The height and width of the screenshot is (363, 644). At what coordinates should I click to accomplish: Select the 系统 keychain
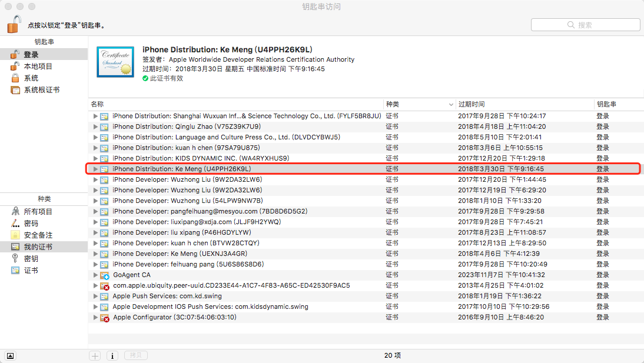coord(44,78)
